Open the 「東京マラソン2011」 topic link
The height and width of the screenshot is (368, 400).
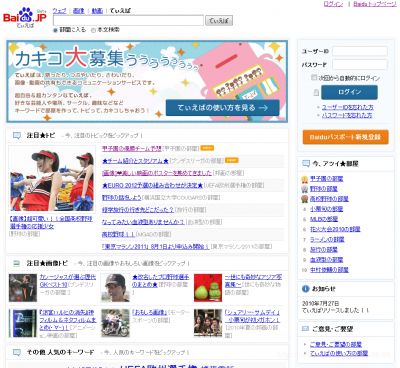coord(156,247)
